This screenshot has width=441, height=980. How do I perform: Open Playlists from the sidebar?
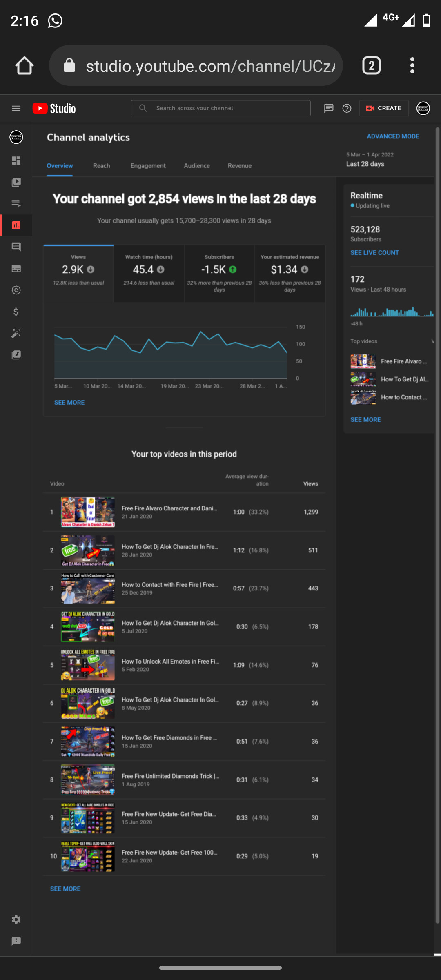pos(16,203)
